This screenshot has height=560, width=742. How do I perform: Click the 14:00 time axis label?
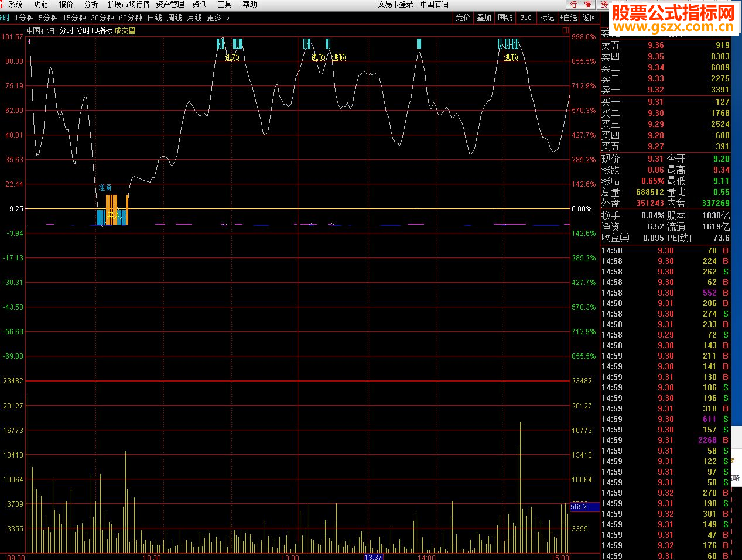pyautogui.click(x=427, y=556)
